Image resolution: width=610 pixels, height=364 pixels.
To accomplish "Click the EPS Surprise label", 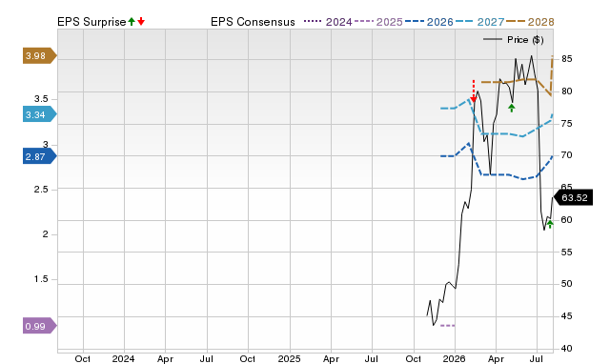I will (x=91, y=22).
